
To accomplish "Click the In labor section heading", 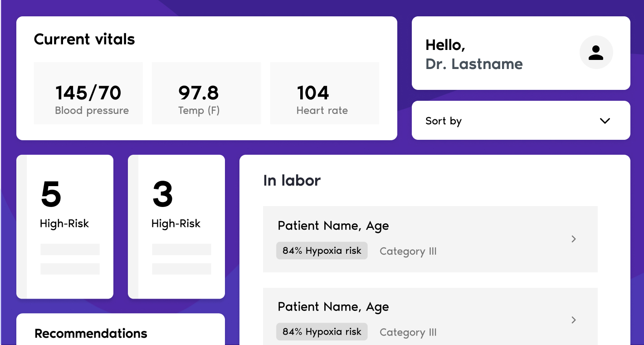I will pyautogui.click(x=292, y=181).
